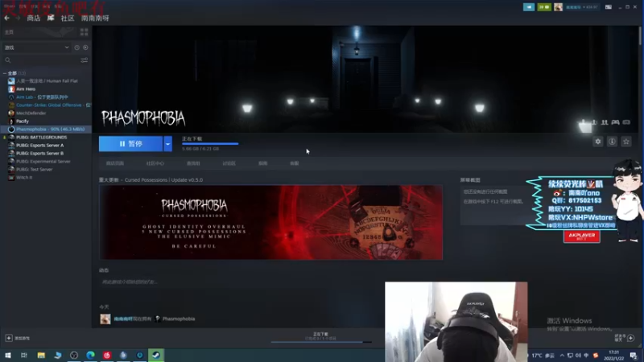This screenshot has height=362, width=644.
Task: Open File Explorer from taskbar
Action: (41, 356)
